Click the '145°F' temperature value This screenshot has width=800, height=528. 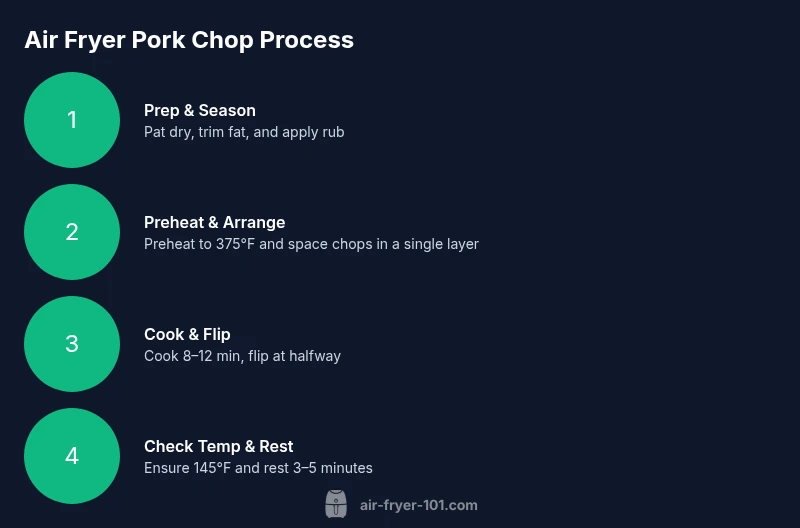(211, 468)
